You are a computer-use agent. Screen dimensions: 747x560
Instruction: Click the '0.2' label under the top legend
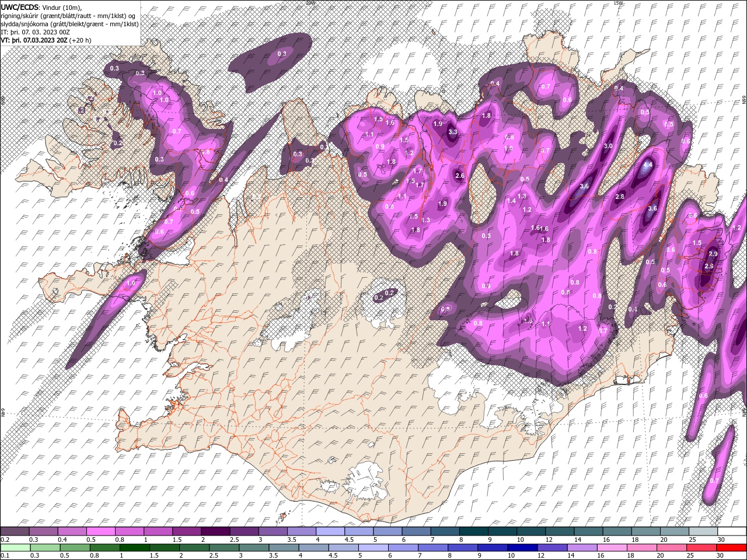(5, 540)
